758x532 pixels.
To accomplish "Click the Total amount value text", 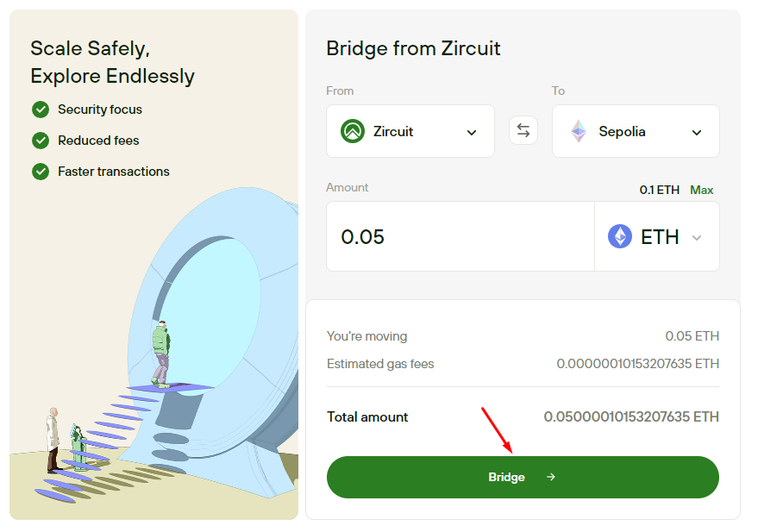I will (x=630, y=417).
